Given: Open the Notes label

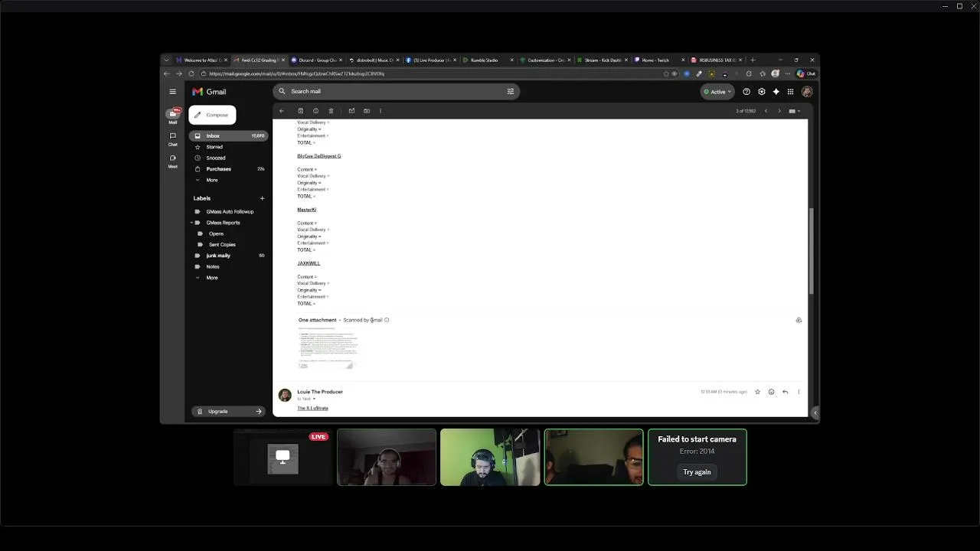Looking at the screenshot, I should coord(228,266).
